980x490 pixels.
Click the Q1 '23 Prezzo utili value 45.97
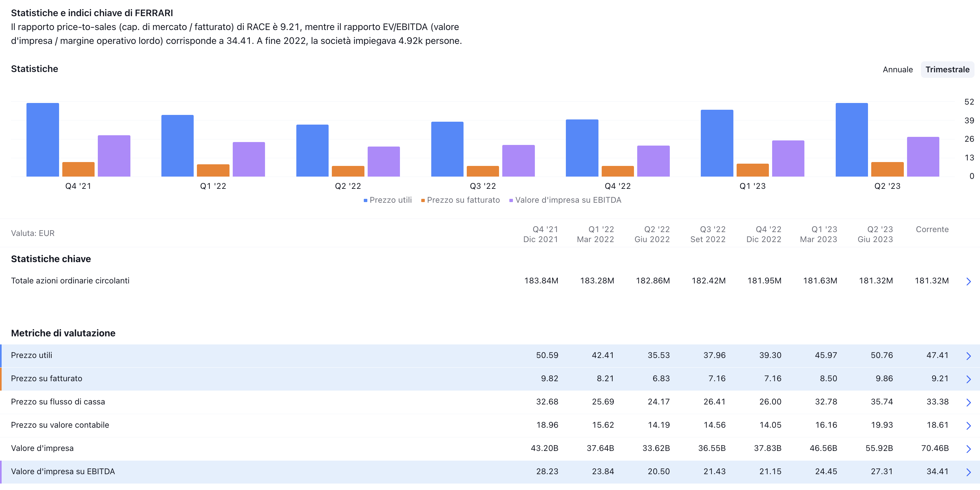pyautogui.click(x=826, y=355)
